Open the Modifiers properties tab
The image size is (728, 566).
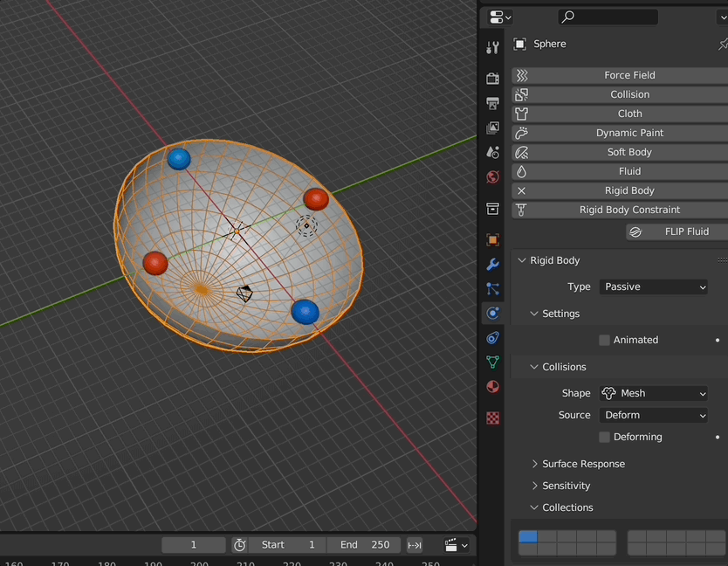click(x=492, y=265)
